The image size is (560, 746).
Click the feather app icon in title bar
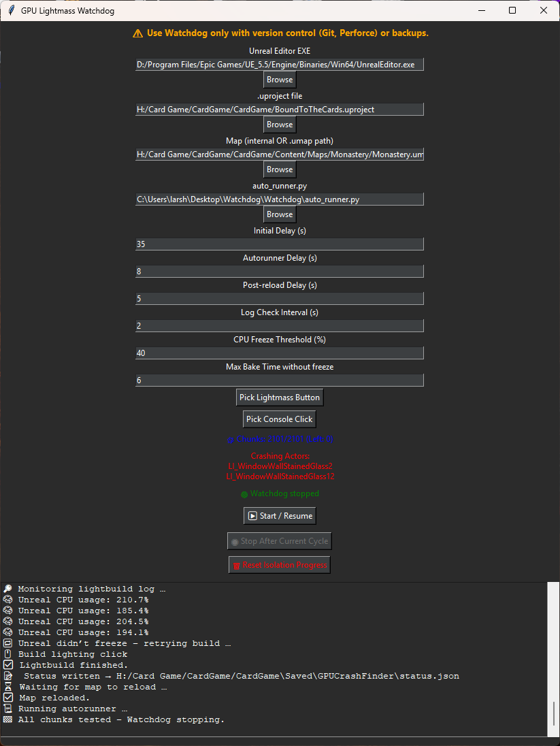coord(12,10)
